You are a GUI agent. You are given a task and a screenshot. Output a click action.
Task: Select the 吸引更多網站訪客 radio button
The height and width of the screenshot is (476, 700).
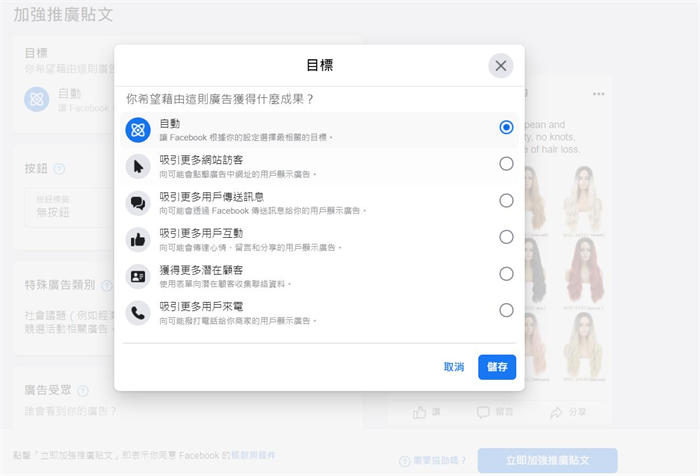[506, 164]
